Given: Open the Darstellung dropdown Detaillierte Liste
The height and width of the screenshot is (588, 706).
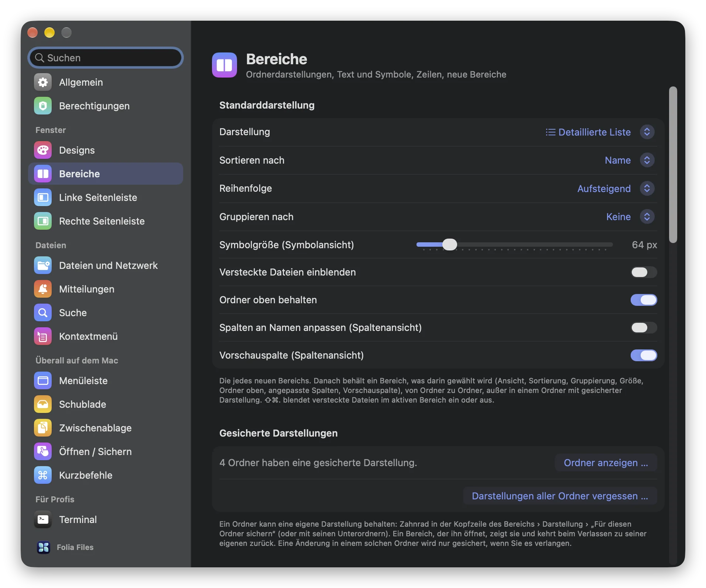Looking at the screenshot, I should (x=600, y=132).
